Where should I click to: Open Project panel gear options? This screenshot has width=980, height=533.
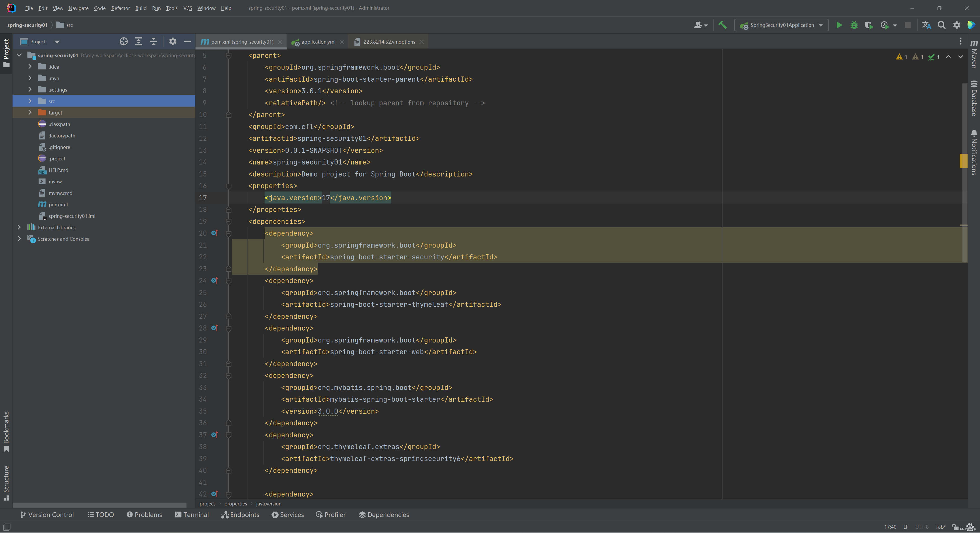pos(173,41)
